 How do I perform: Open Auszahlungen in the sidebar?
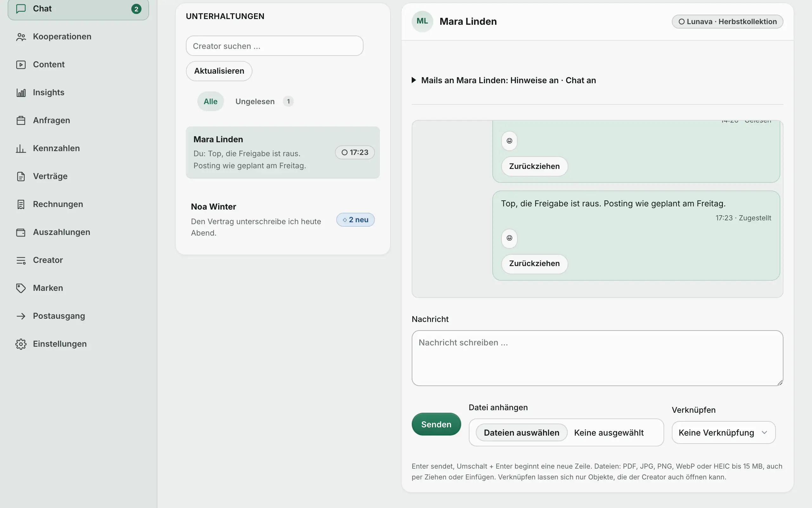coord(78,232)
